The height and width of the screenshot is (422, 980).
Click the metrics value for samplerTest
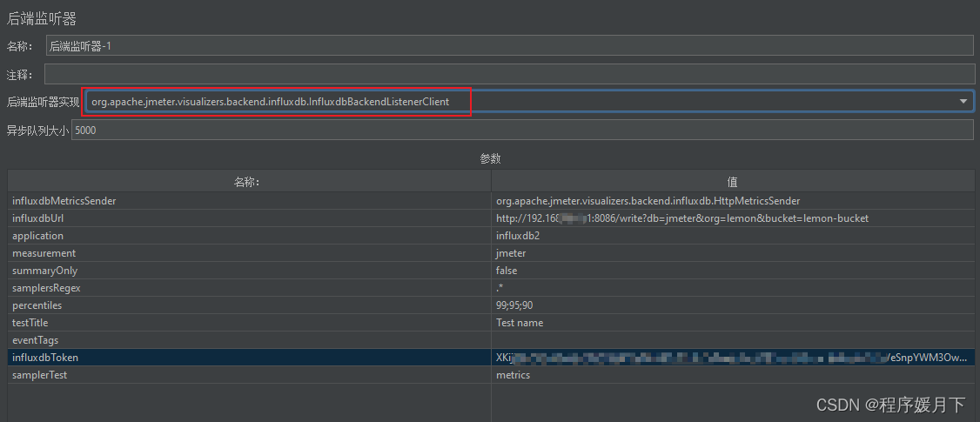pos(733,375)
